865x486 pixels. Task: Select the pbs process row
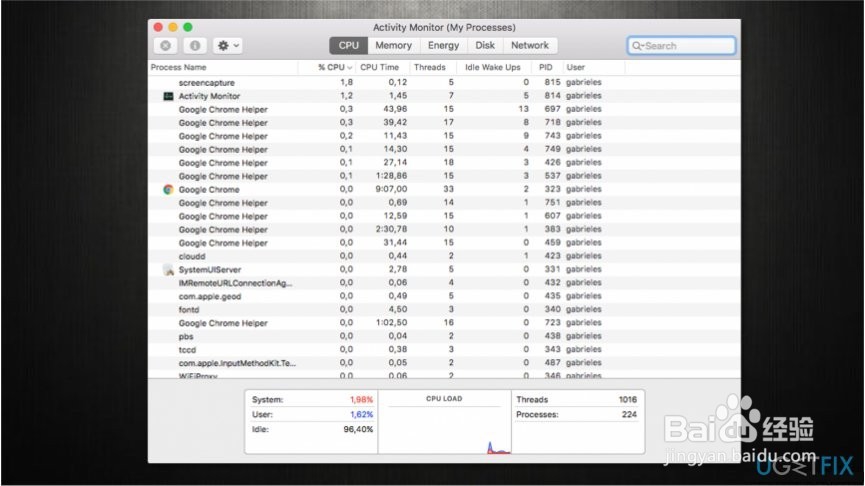[x=444, y=336]
